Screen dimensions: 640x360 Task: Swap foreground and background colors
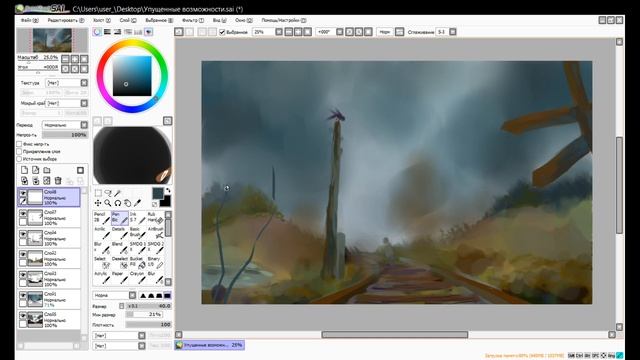[x=168, y=191]
